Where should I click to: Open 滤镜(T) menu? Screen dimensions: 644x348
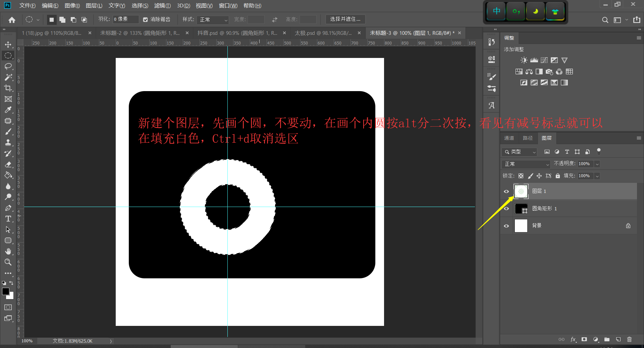(162, 6)
